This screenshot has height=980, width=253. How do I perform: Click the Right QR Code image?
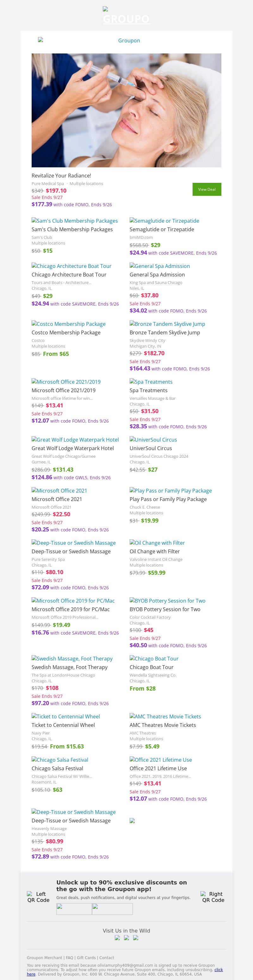[213, 897]
